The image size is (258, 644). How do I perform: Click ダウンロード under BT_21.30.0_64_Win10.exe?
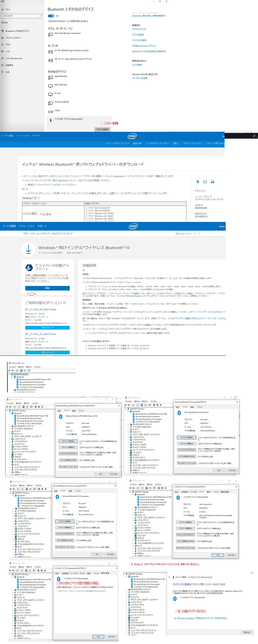coord(47,328)
